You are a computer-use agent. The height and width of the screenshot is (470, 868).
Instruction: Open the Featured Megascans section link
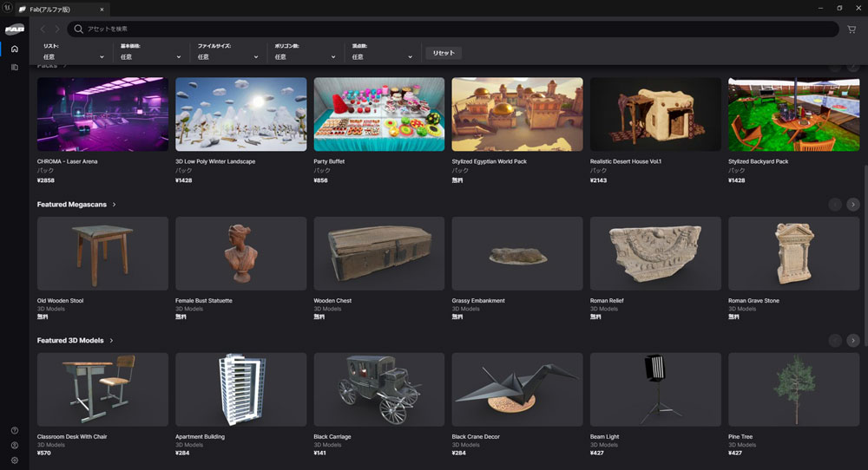coord(76,205)
